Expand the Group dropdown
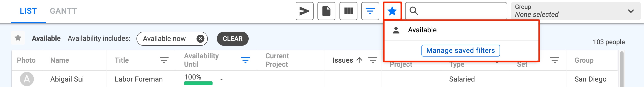Image resolution: width=644 pixels, height=87 pixels. coord(575,11)
